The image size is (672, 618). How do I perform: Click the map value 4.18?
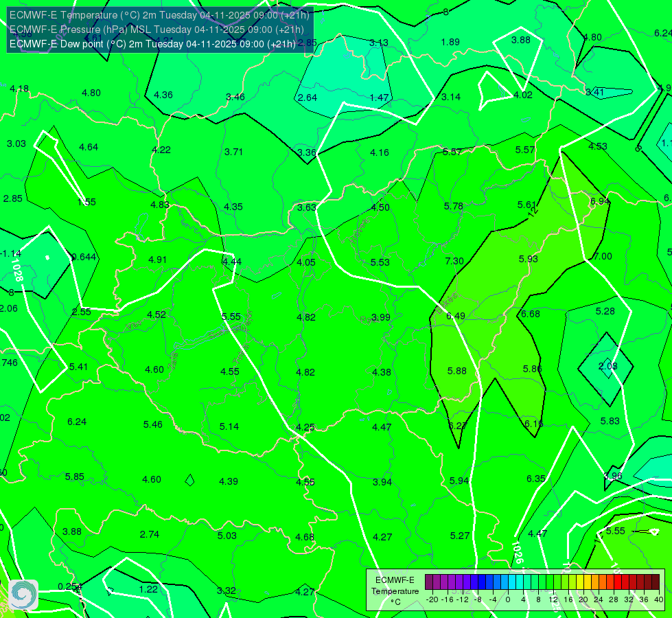19,89
